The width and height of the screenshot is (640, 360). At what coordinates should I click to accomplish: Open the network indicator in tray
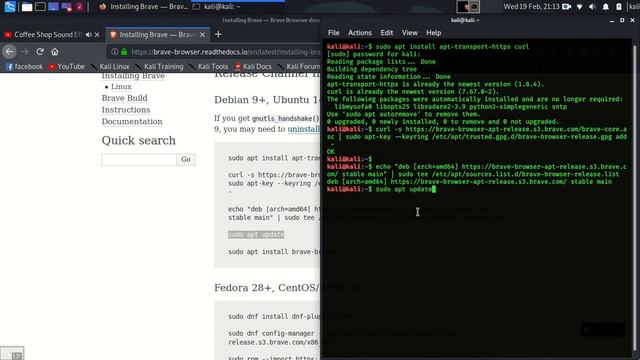[x=580, y=7]
